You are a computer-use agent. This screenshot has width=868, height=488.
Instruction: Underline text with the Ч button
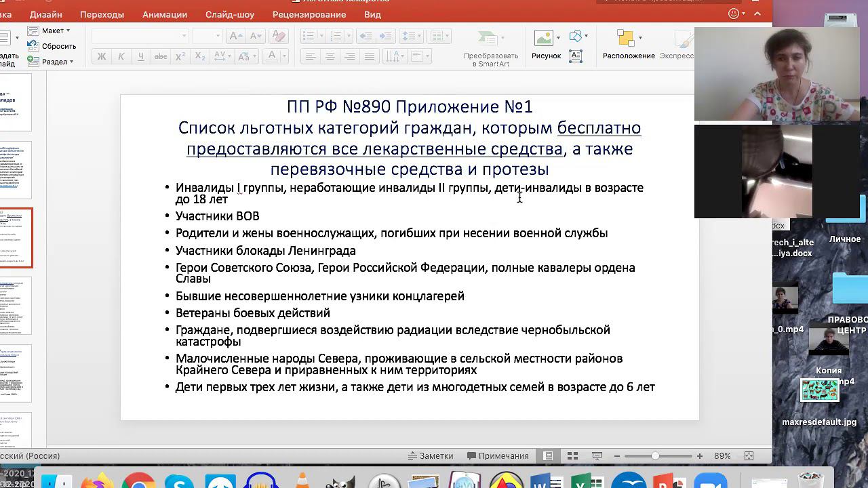point(141,56)
